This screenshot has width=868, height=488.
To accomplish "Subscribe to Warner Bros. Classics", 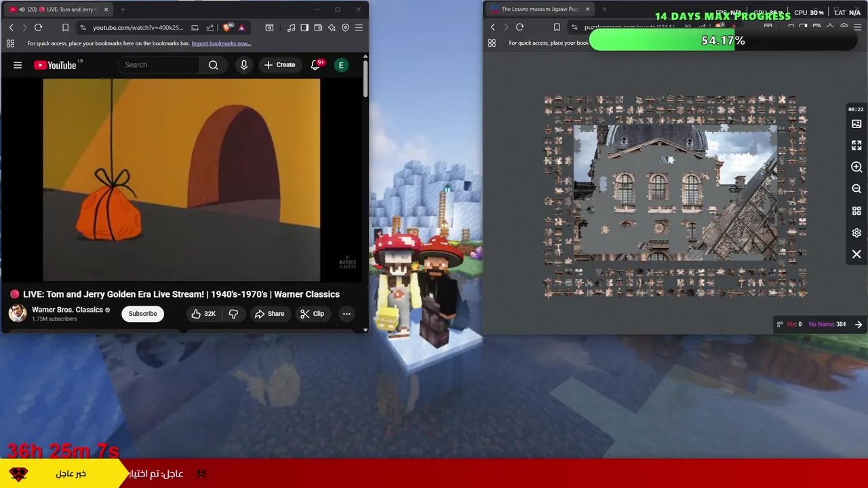I will tap(142, 314).
